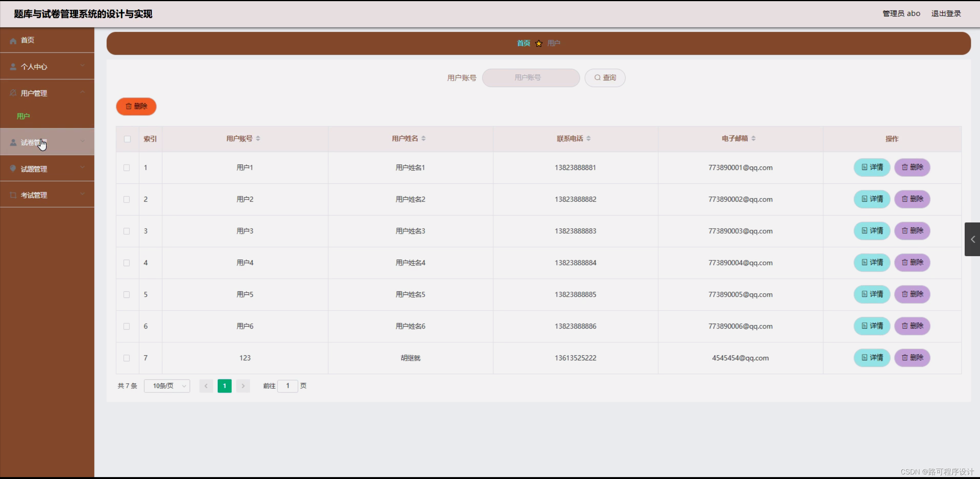Click the 用户账号 search input field
This screenshot has height=479, width=980.
click(531, 78)
